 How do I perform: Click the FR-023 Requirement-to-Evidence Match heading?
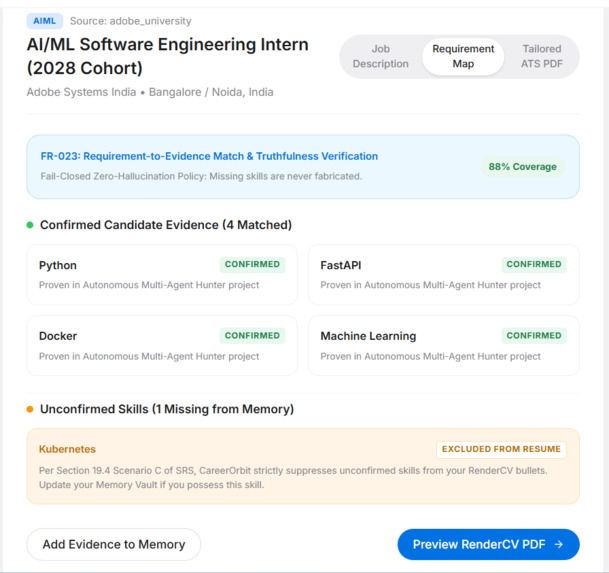tap(209, 156)
